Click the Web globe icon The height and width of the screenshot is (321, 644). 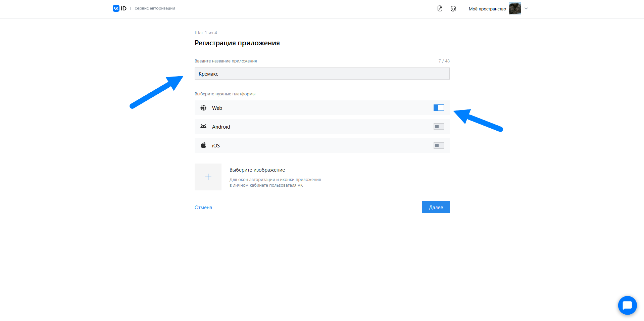tap(203, 108)
